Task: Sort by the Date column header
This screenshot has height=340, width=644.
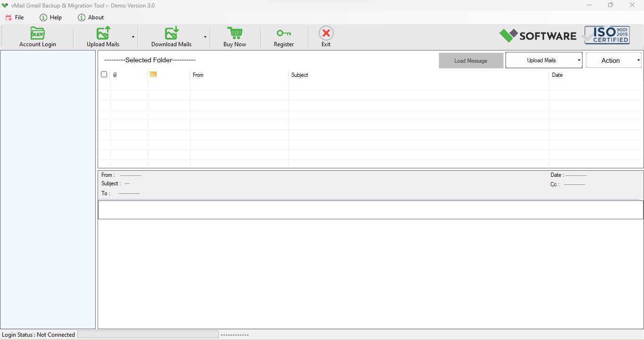Action: [x=557, y=75]
